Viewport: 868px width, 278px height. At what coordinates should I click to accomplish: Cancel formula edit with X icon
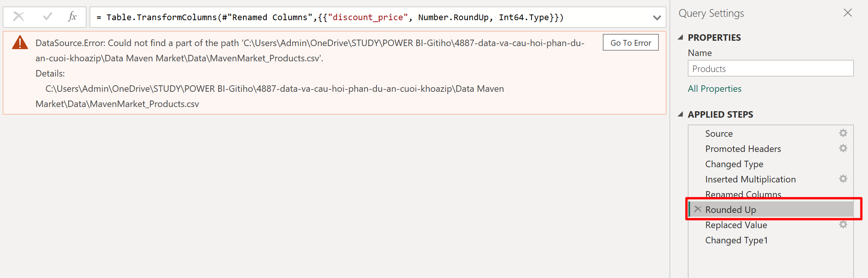[19, 17]
